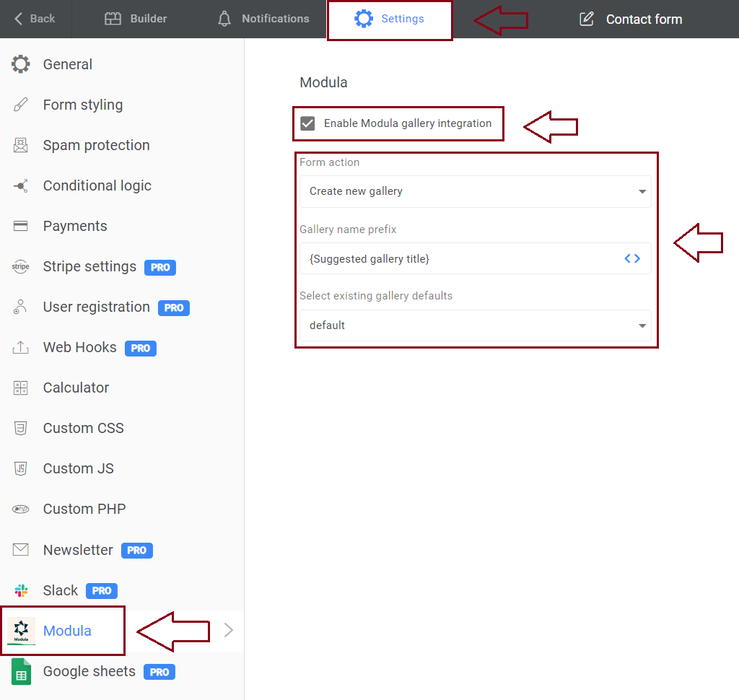Click the General gear icon in sidebar
Image resolution: width=739 pixels, height=700 pixels.
[x=21, y=64]
